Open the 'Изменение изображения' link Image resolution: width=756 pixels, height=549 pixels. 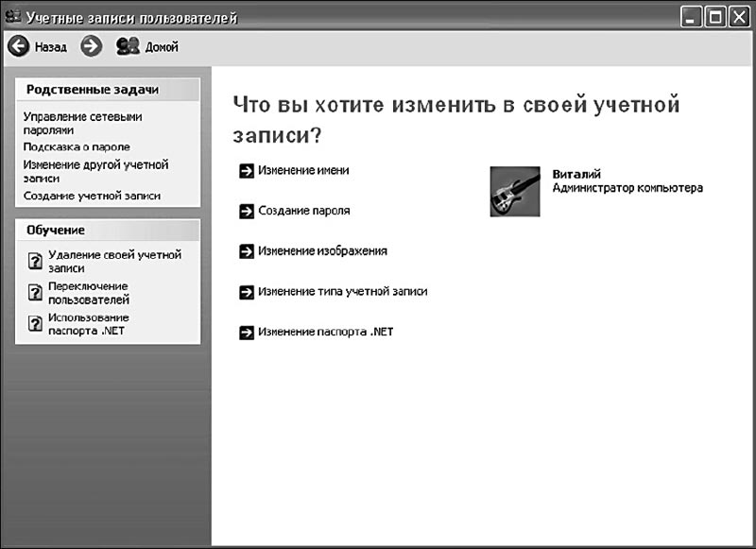click(322, 251)
